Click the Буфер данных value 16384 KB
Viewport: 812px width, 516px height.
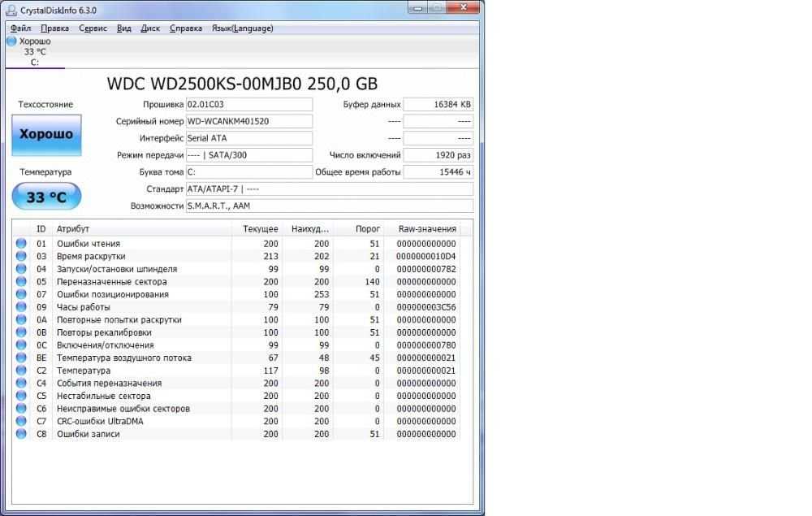(438, 104)
